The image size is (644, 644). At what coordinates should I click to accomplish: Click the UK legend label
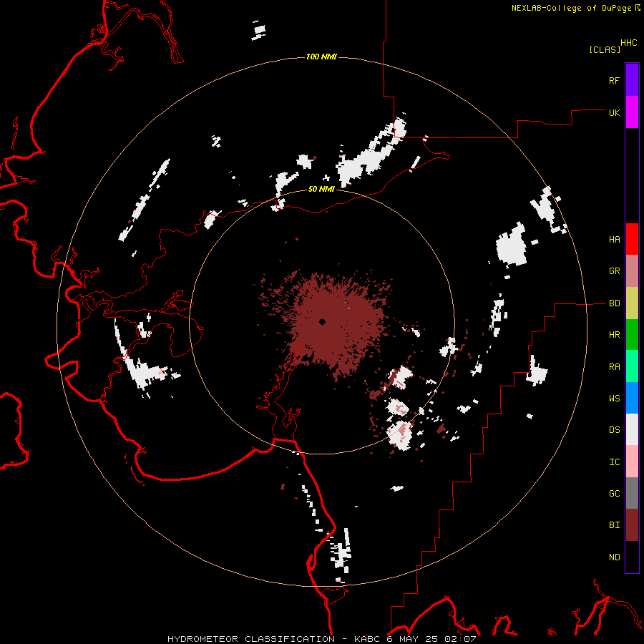tap(614, 112)
